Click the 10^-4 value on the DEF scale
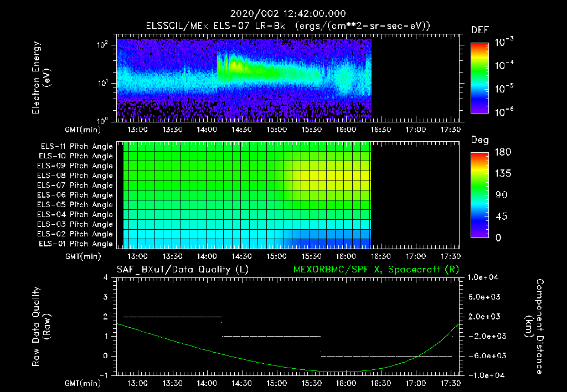Viewport: 567px width, 392px height. pyautogui.click(x=504, y=65)
